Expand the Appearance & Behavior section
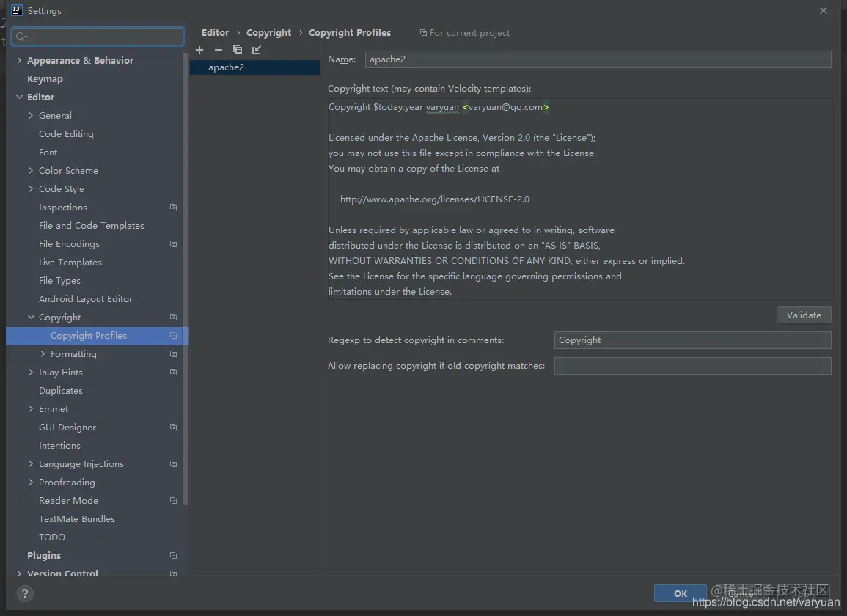The width and height of the screenshot is (847, 616). (19, 61)
